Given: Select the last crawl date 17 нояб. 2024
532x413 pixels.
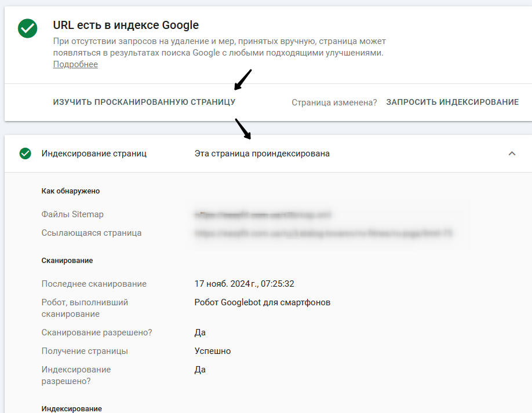Looking at the screenshot, I should (x=244, y=284).
